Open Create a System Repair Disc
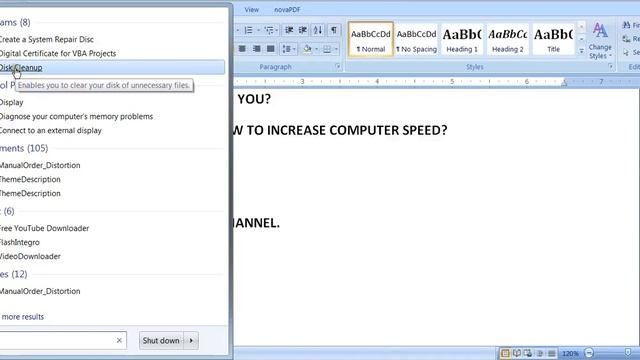Image resolution: width=640 pixels, height=360 pixels. tap(47, 39)
